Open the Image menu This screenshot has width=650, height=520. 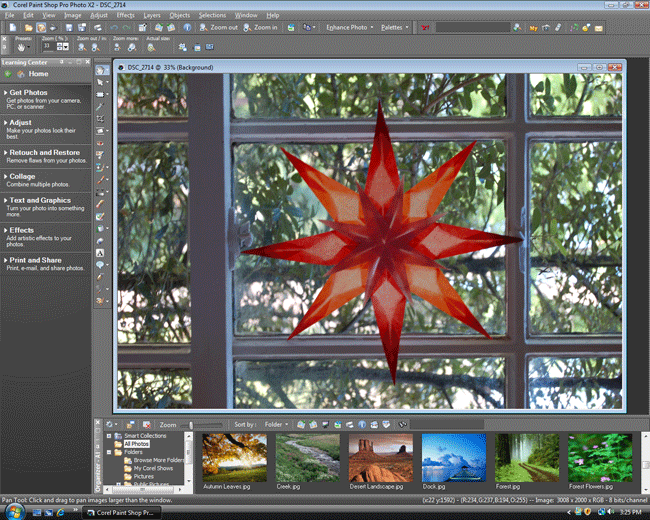point(73,15)
